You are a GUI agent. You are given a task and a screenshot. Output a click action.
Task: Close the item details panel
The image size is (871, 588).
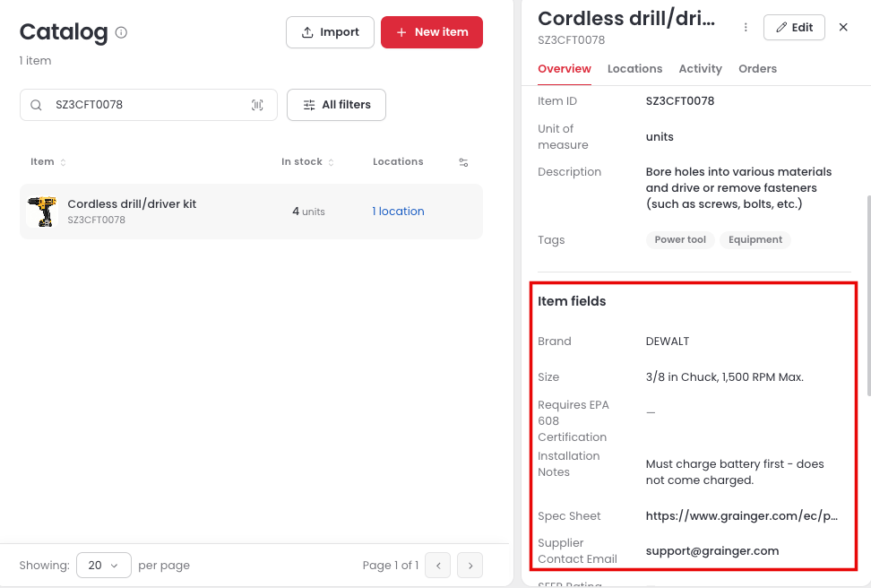tap(843, 27)
